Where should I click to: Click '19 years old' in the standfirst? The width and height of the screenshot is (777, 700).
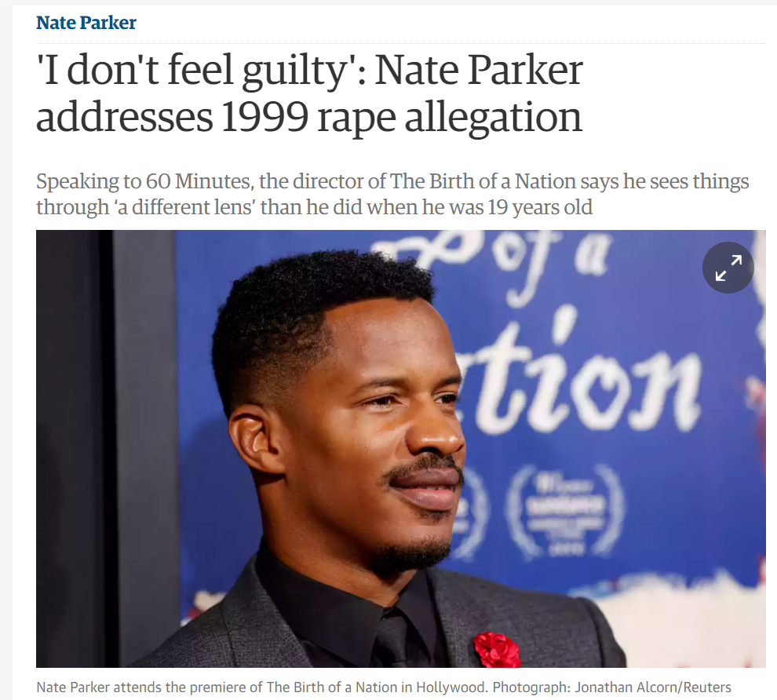tap(540, 207)
